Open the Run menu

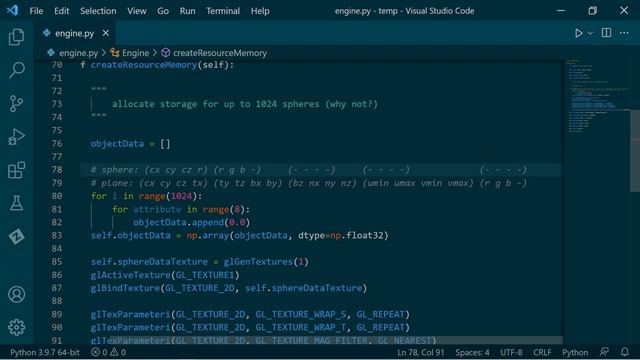click(187, 11)
